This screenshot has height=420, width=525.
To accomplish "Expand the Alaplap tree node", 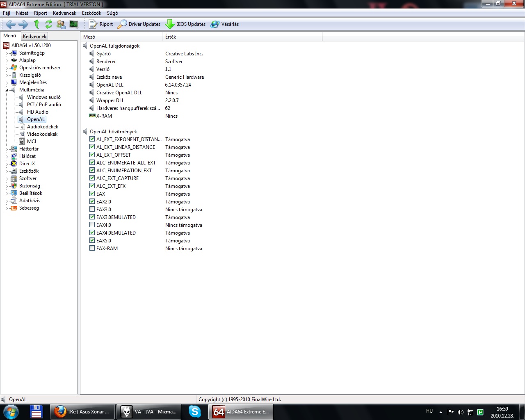I will coord(7,61).
